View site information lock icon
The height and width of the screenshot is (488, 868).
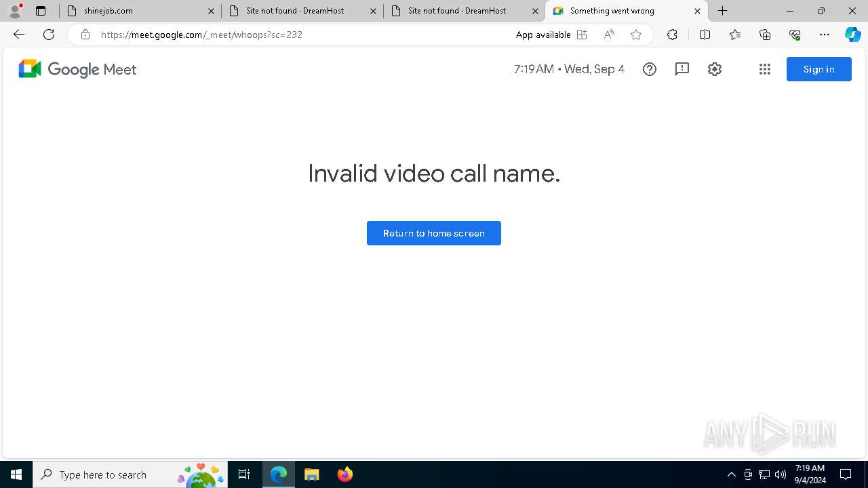pos(85,35)
